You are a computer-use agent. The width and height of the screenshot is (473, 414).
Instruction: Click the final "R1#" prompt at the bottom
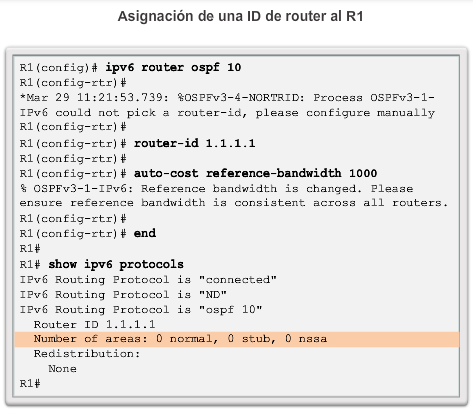(x=30, y=384)
